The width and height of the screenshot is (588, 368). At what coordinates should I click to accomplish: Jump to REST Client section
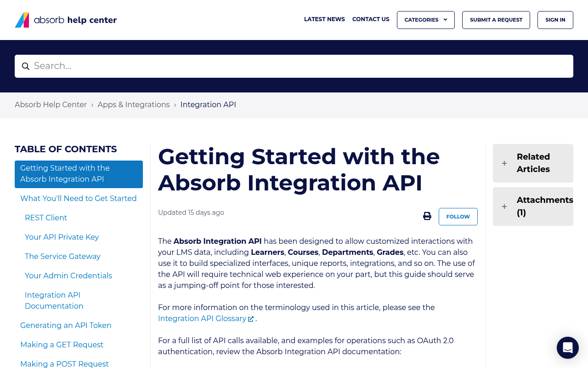click(x=46, y=218)
